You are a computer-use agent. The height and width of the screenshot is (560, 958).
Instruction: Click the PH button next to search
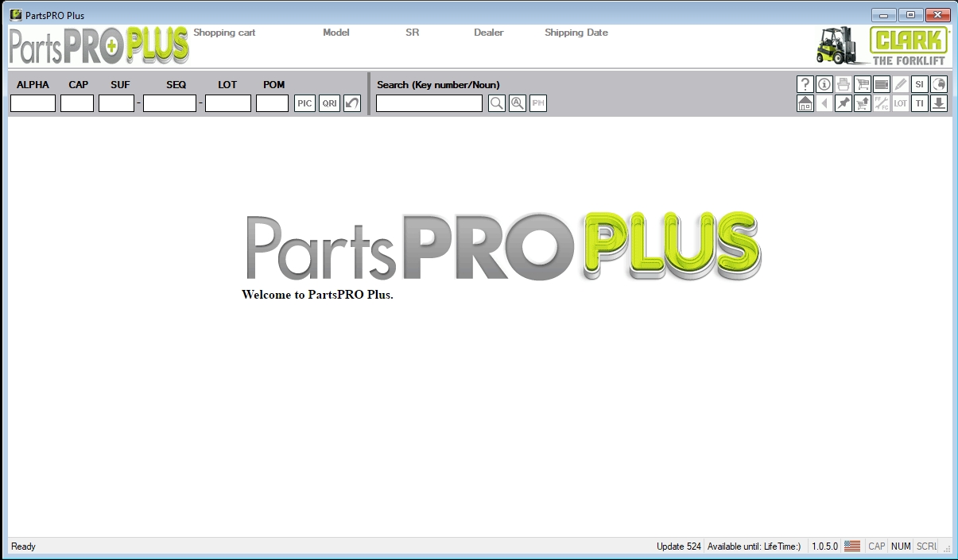pos(537,103)
